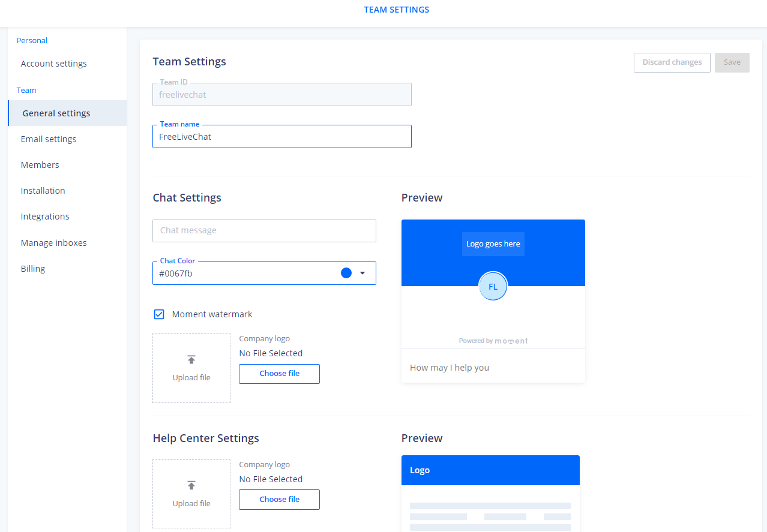Open Billing settings
The height and width of the screenshot is (532, 767).
(x=33, y=269)
